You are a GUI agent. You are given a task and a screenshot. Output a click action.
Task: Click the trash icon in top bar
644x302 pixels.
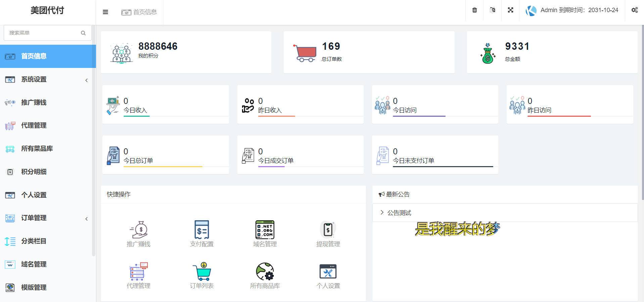pyautogui.click(x=474, y=10)
